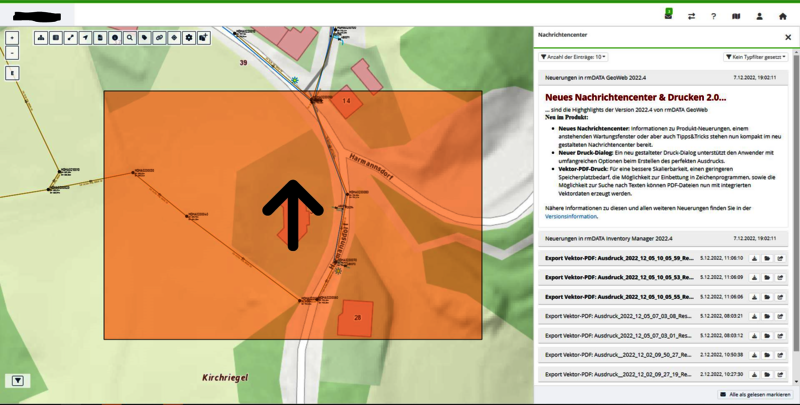
Task: Select the search magnifier tool in map toolbar
Action: (130, 38)
